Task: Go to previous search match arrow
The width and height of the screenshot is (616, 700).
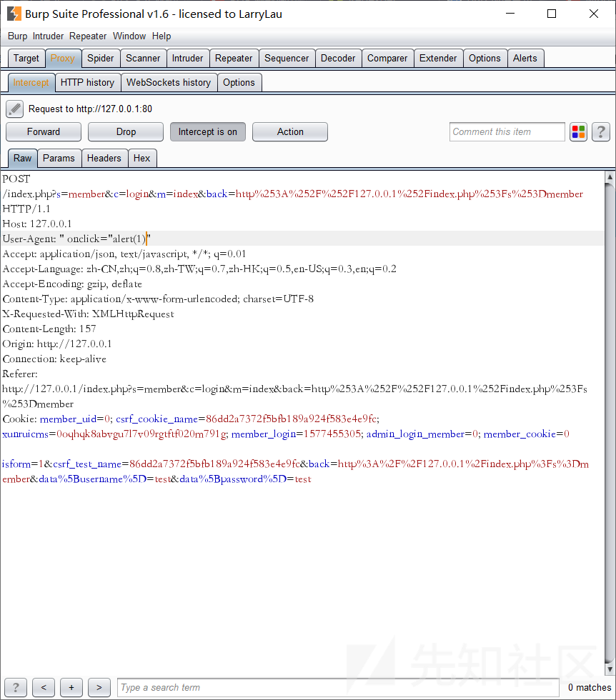Action: (x=44, y=687)
